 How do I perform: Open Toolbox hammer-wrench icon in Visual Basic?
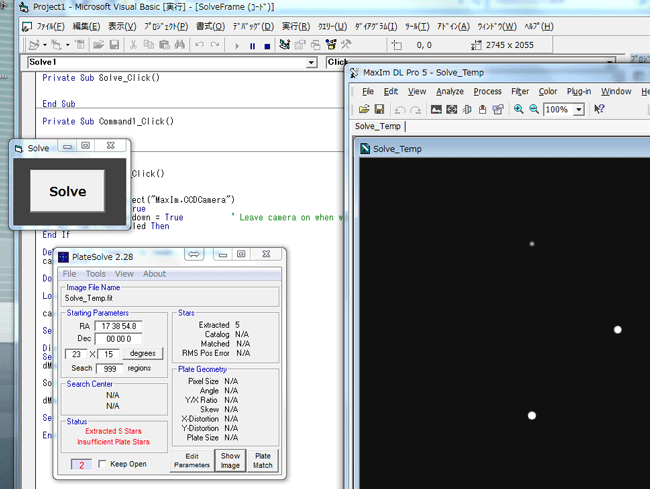[346, 45]
